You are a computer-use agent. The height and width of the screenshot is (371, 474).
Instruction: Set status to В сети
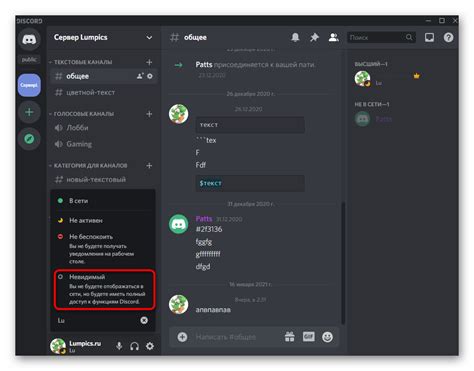pyautogui.click(x=103, y=201)
